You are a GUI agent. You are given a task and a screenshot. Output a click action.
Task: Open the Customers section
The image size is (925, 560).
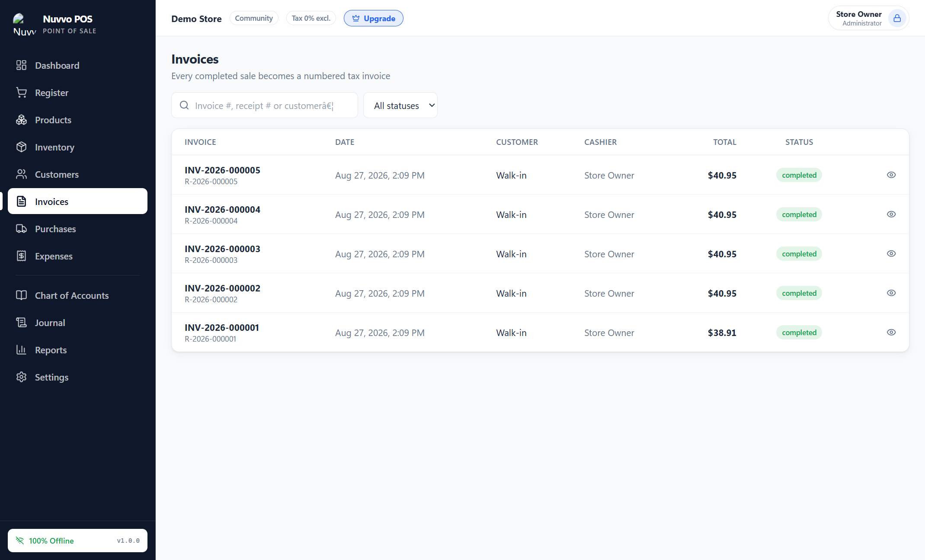[77, 174]
